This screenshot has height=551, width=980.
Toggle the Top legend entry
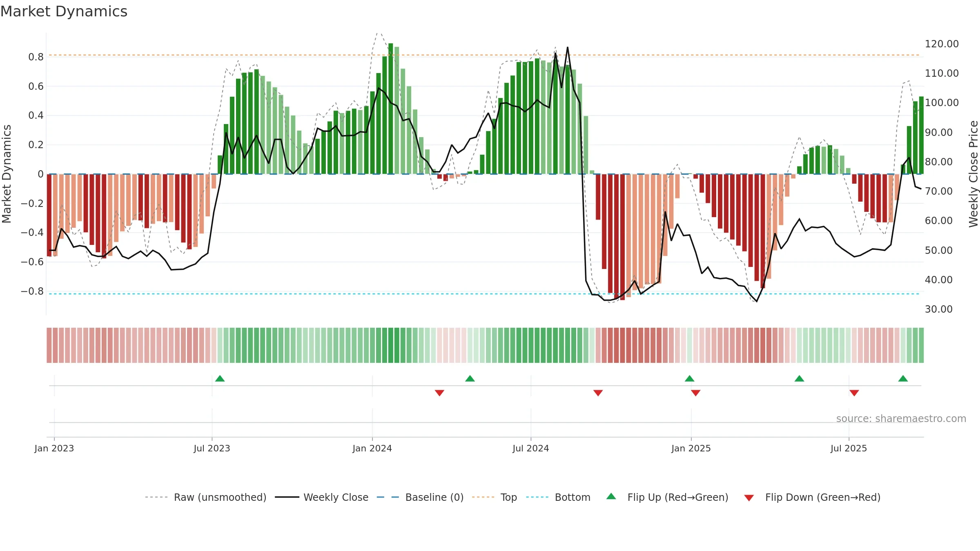(x=494, y=497)
